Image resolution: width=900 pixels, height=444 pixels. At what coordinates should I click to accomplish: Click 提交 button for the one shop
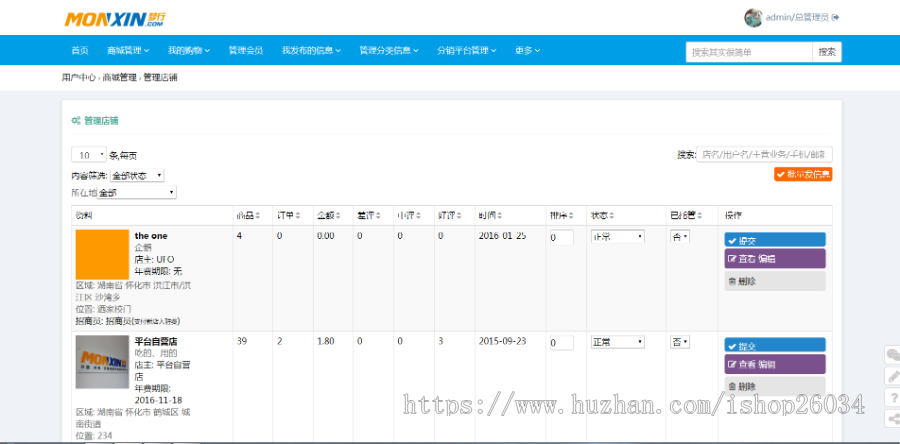[775, 240]
